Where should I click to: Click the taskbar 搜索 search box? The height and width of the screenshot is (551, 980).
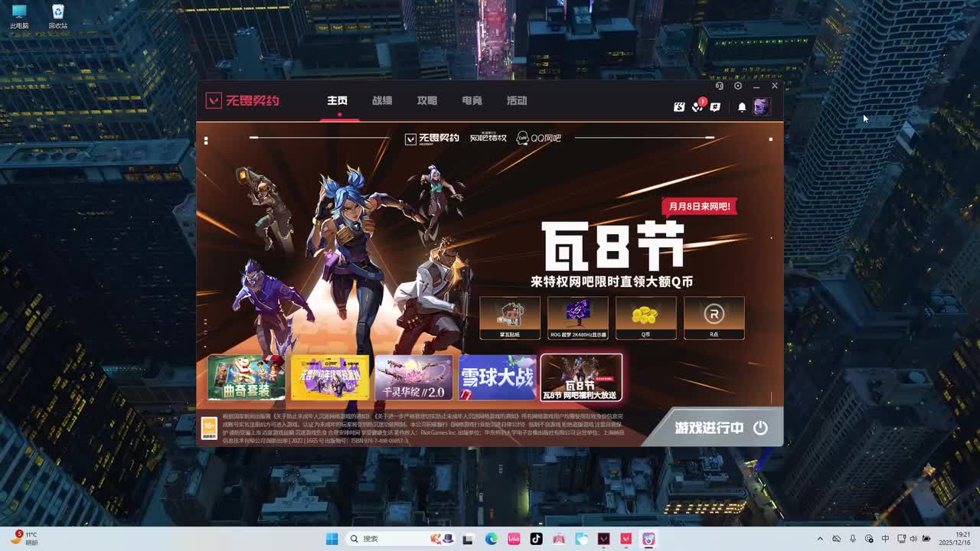(x=401, y=539)
